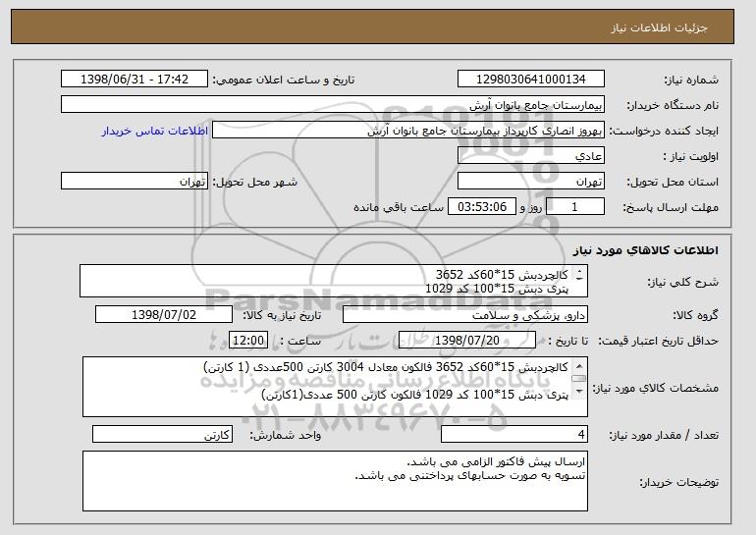This screenshot has height=535, width=756.
Task: Click the request creator field بهروز انصاری
Action: coord(408,131)
